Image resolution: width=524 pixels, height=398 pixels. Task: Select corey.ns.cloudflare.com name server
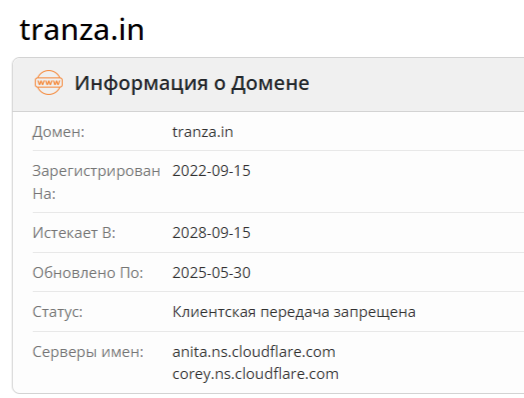click(255, 374)
